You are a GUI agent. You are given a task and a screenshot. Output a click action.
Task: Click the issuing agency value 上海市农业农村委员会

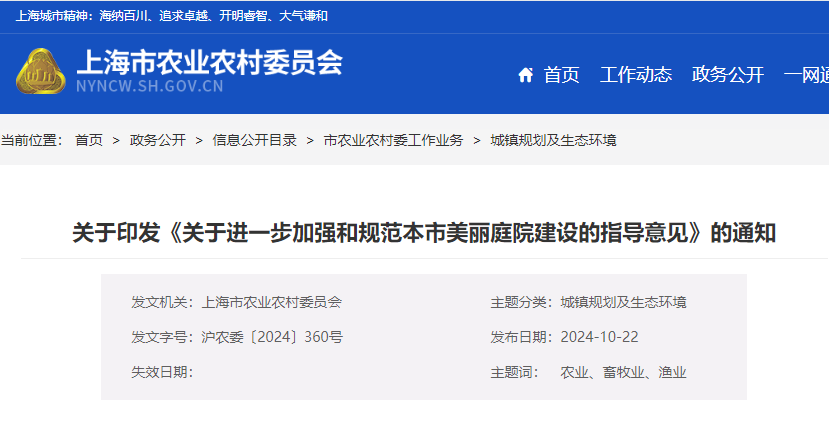272,302
